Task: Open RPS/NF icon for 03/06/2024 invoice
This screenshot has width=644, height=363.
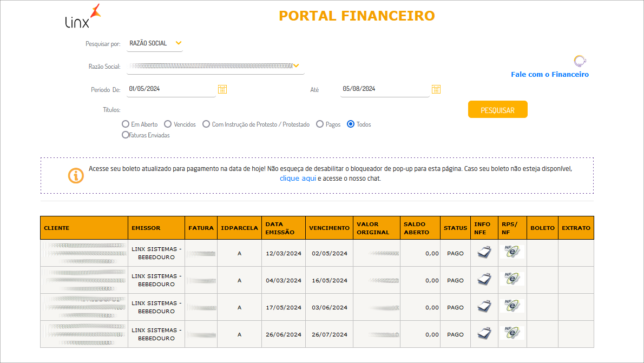Action: pyautogui.click(x=511, y=306)
